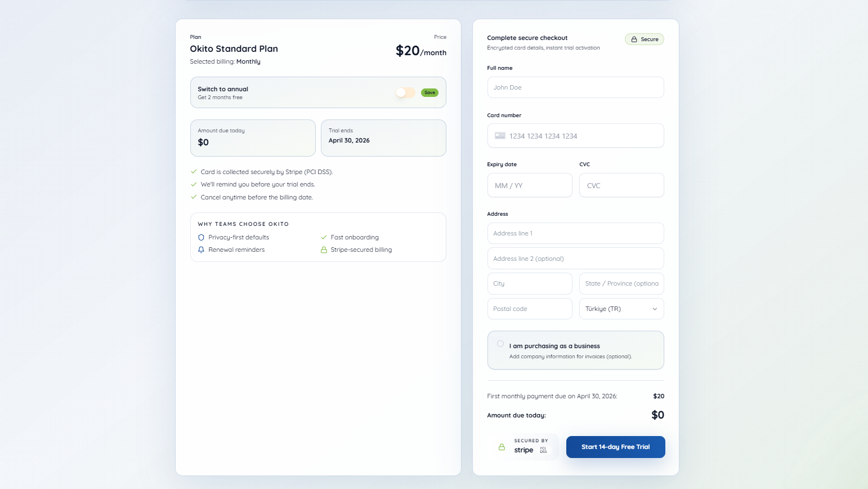Click the $20/month price text
Viewport: 868px width, 489px height.
click(x=421, y=51)
